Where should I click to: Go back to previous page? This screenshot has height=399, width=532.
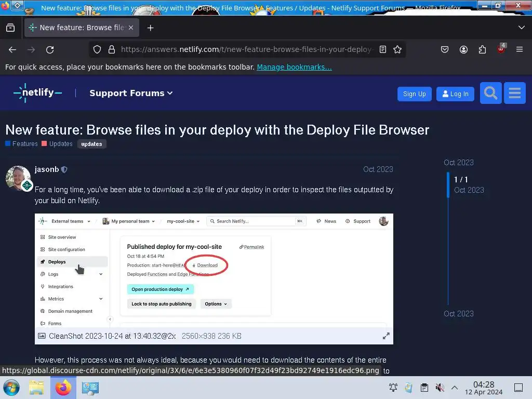pos(12,50)
